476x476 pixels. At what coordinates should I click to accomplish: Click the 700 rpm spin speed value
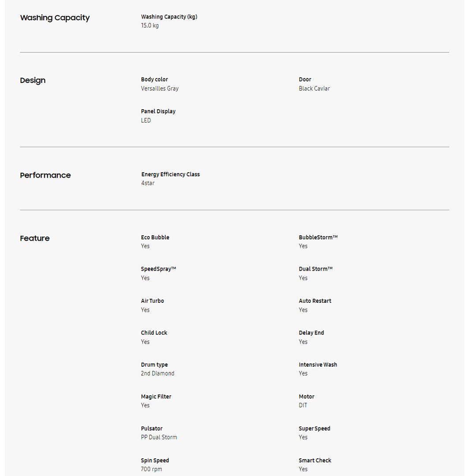point(152,469)
